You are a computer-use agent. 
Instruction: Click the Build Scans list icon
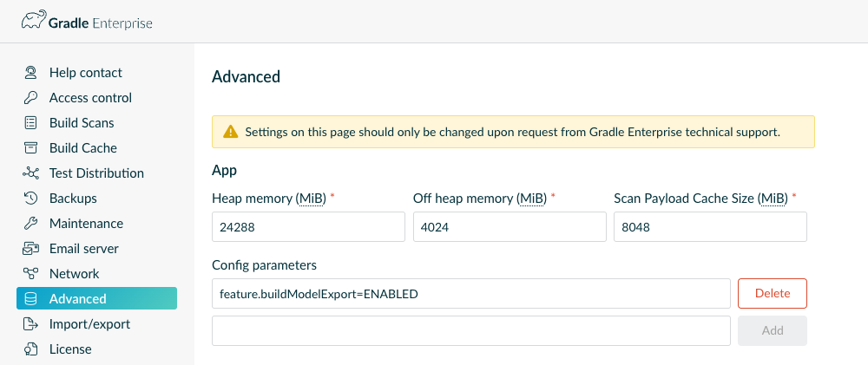pyautogui.click(x=31, y=123)
